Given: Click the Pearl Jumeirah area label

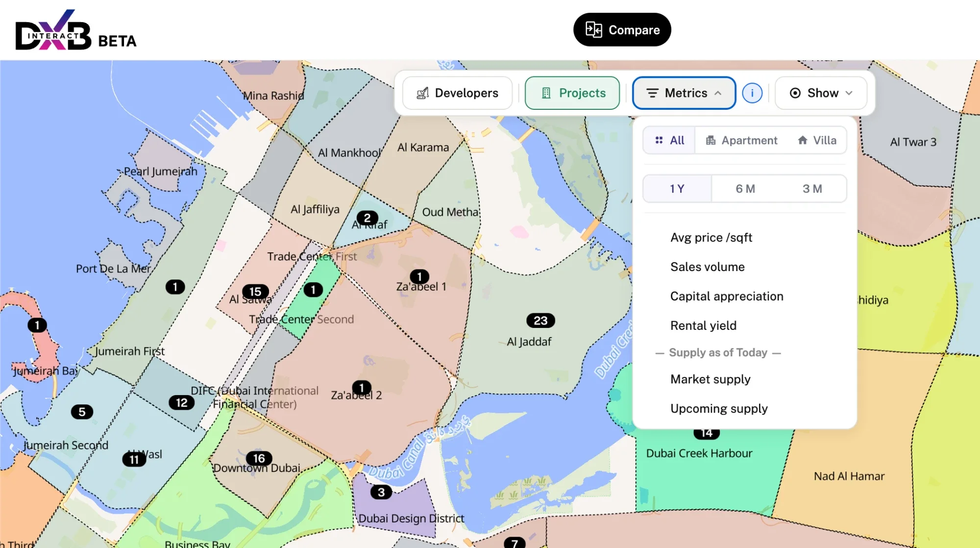Looking at the screenshot, I should [160, 172].
